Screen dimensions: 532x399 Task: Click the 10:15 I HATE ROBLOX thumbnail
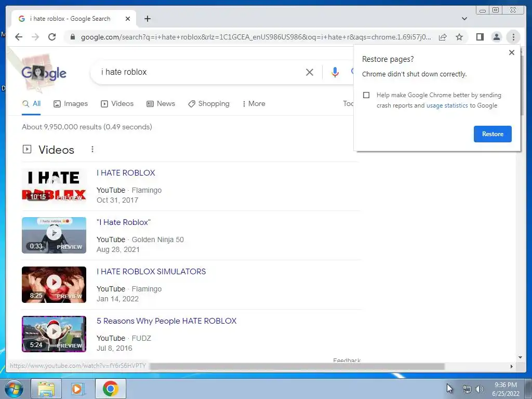click(x=54, y=186)
